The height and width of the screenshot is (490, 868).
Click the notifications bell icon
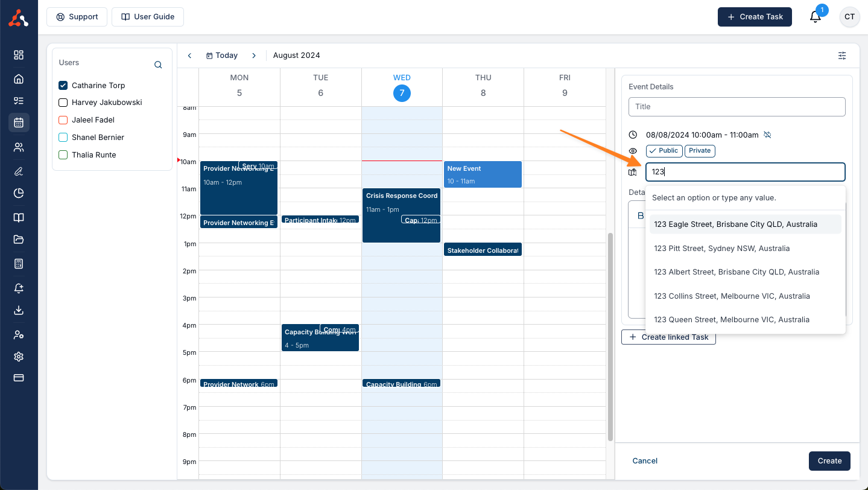[815, 17]
